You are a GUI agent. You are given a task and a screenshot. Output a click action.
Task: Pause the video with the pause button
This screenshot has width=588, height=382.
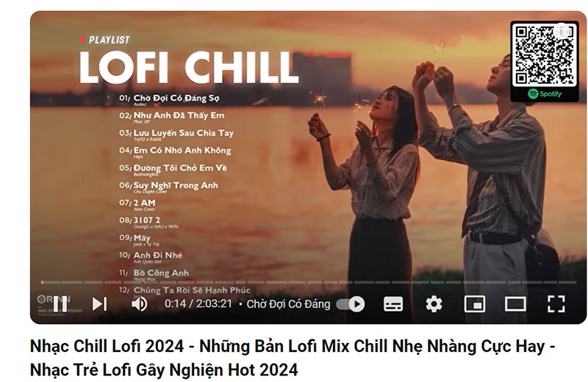60,303
